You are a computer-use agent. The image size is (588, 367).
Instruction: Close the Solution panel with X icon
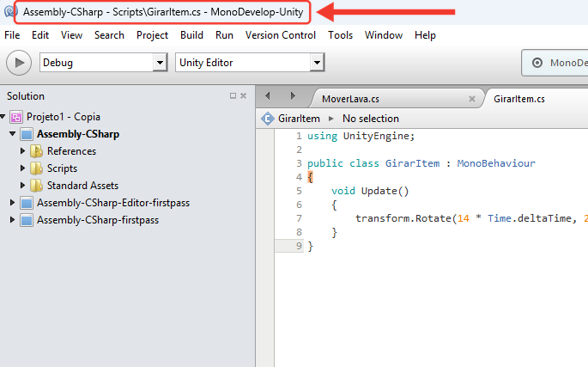(x=244, y=95)
